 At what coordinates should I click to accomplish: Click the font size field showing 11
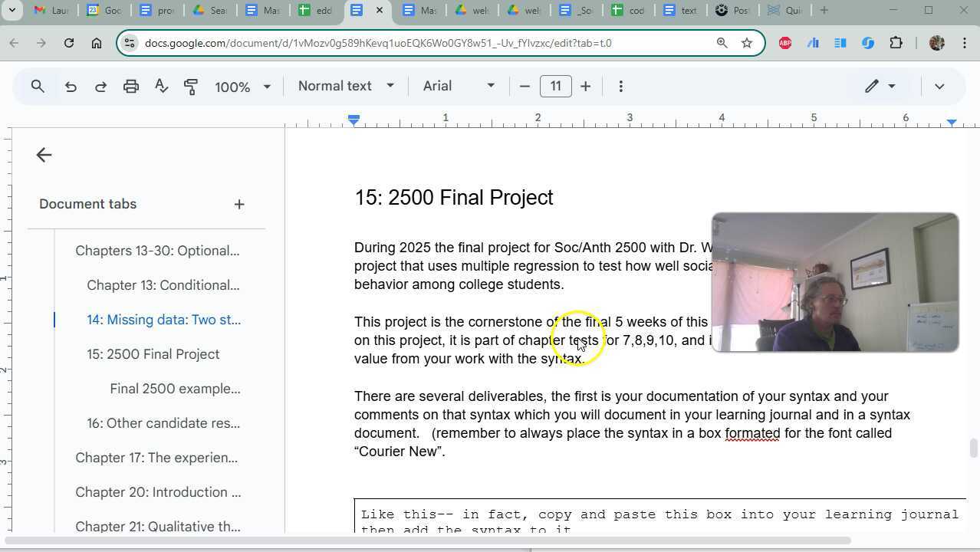coord(556,86)
